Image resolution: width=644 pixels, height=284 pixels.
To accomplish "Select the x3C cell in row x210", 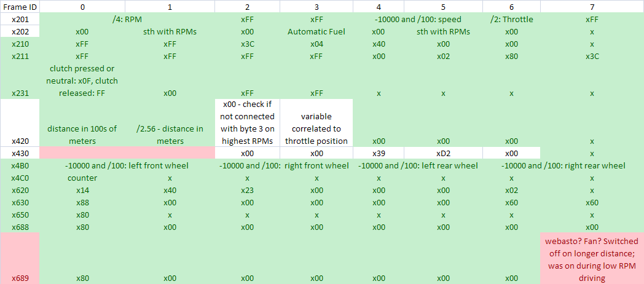I will point(247,44).
